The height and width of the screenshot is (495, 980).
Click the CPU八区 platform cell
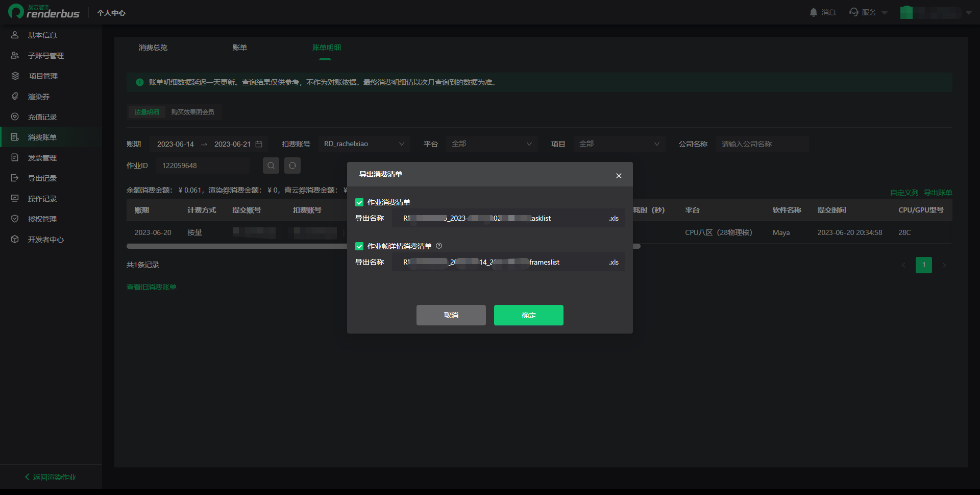[x=719, y=232]
